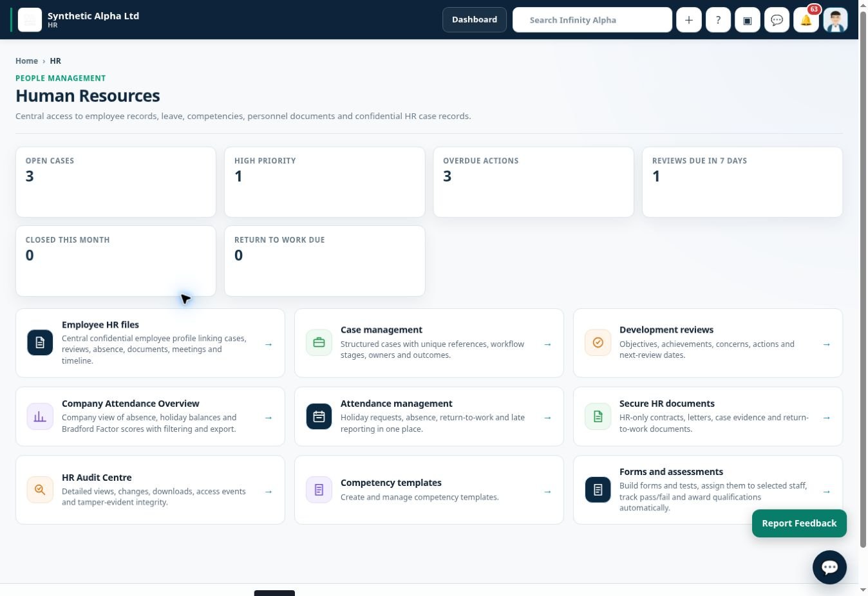
Task: Click the Employee HR files document icon
Action: [x=40, y=343]
